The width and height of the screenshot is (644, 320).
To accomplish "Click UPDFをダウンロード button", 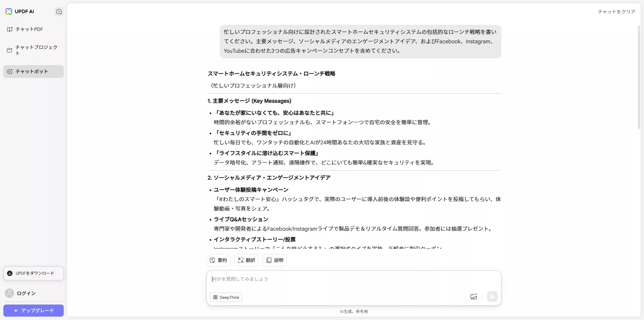I will pos(34,273).
